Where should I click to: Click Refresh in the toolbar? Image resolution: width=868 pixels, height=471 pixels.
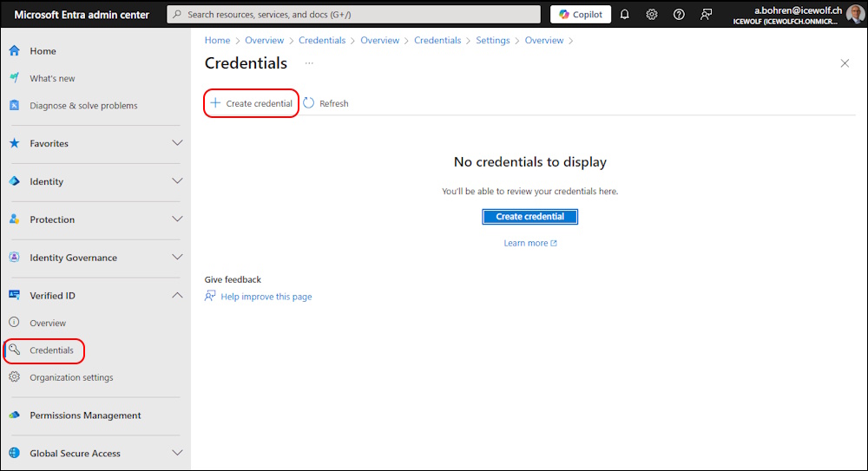click(326, 103)
